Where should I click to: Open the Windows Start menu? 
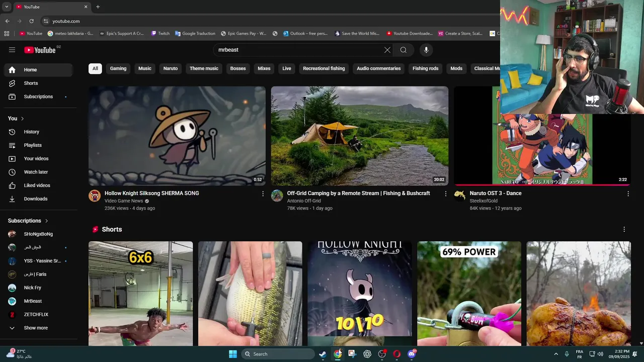pos(233,354)
